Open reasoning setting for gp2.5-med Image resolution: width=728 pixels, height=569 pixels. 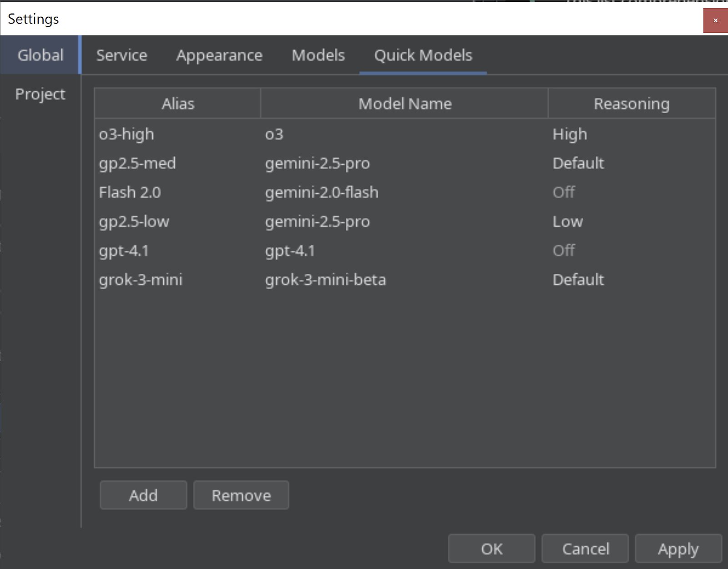coord(632,163)
